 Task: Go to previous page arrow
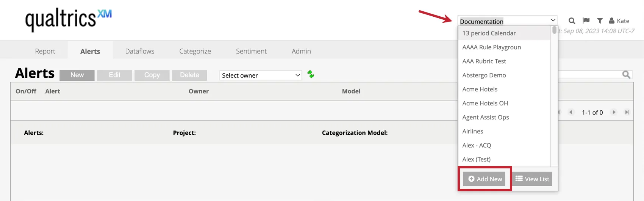[x=571, y=112]
